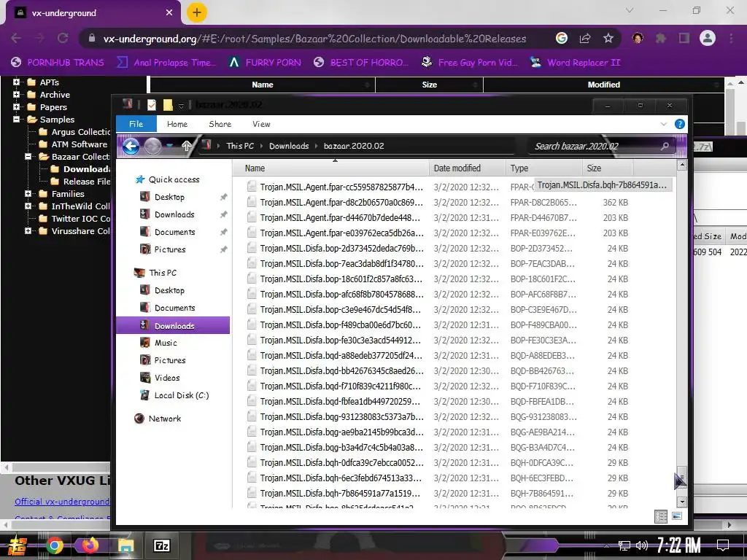This screenshot has height=560, width=747.
Task: Click the search magnifier in Explorer
Action: click(x=665, y=146)
